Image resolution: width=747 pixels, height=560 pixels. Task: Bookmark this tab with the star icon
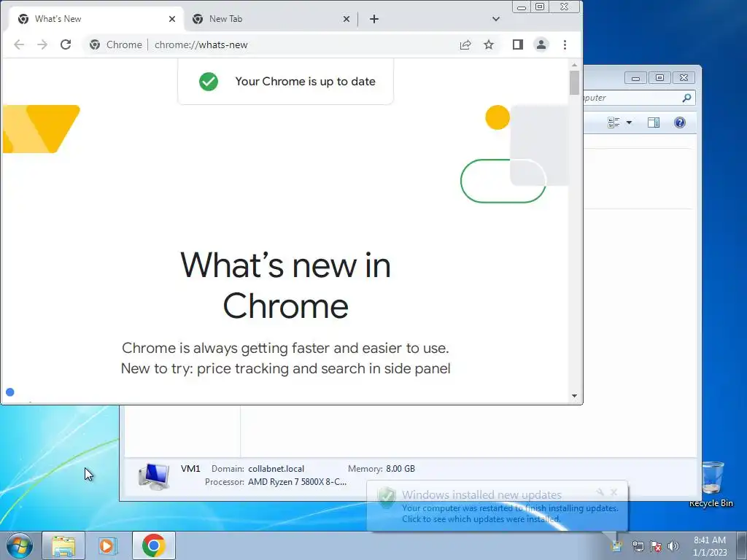click(x=489, y=44)
